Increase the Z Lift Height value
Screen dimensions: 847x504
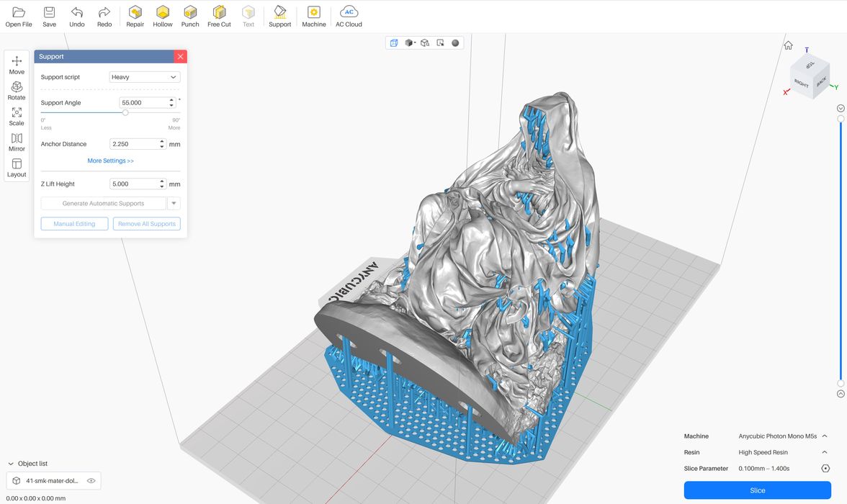pos(162,181)
